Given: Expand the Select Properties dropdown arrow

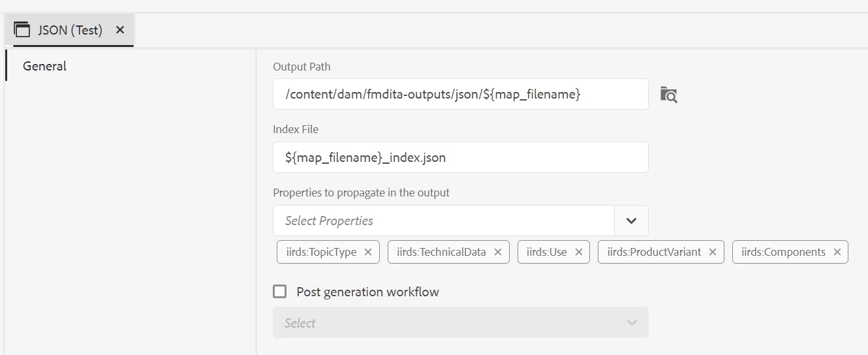Looking at the screenshot, I should (631, 221).
